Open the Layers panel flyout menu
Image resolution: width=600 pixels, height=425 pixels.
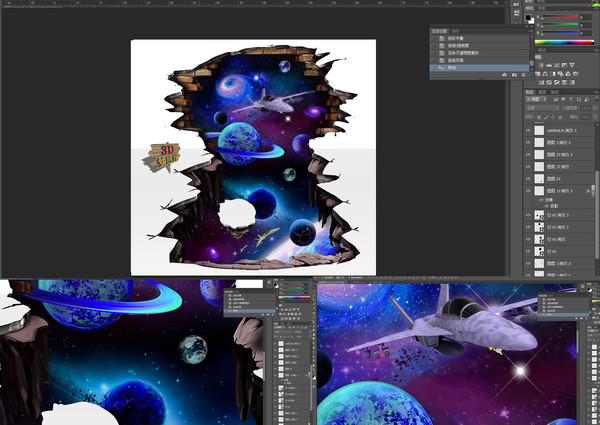click(596, 92)
